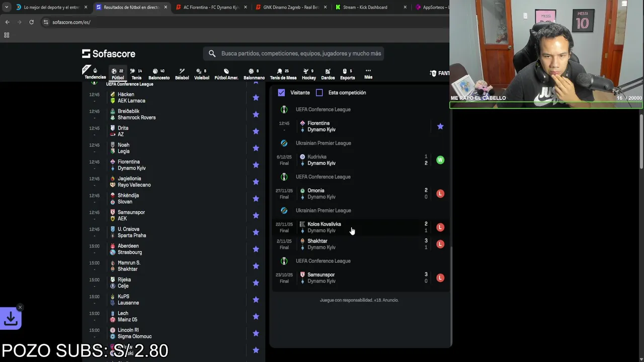Toggle favorite star for Rijeka vs Celje
The width and height of the screenshot is (644, 362).
(256, 283)
